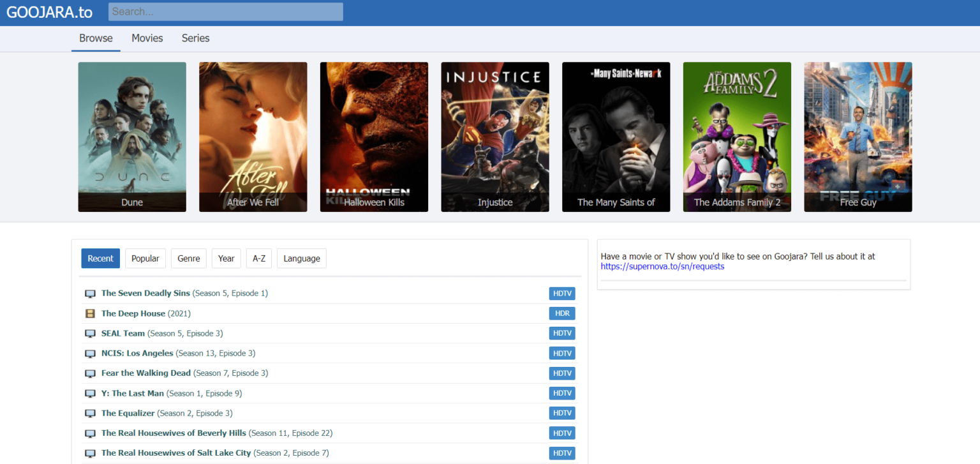The width and height of the screenshot is (980, 464).
Task: Open the Y: The Last Man link
Action: click(x=172, y=393)
